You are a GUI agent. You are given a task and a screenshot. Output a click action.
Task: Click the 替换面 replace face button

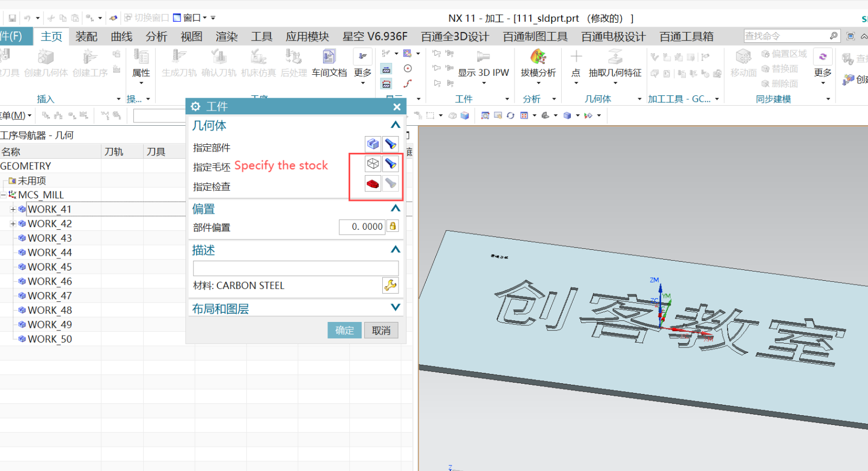click(780, 69)
